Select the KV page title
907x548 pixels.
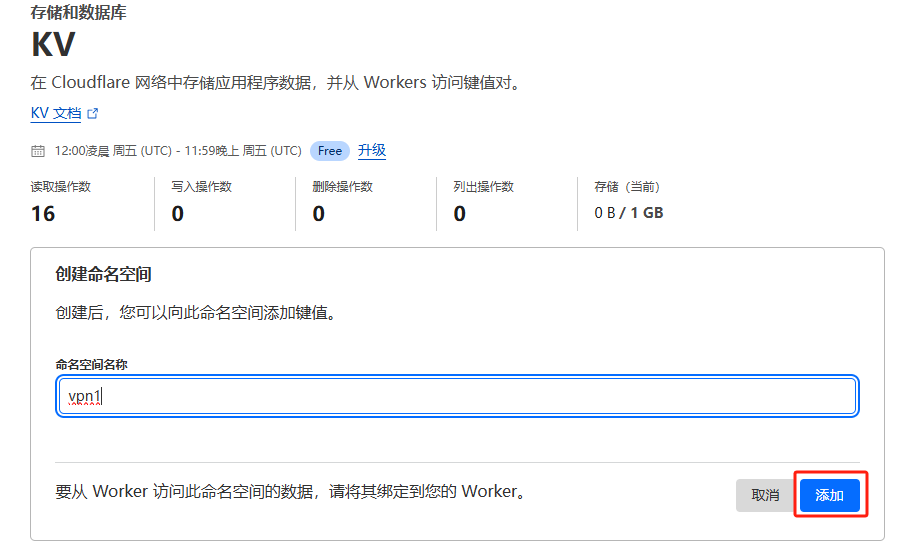click(x=53, y=45)
